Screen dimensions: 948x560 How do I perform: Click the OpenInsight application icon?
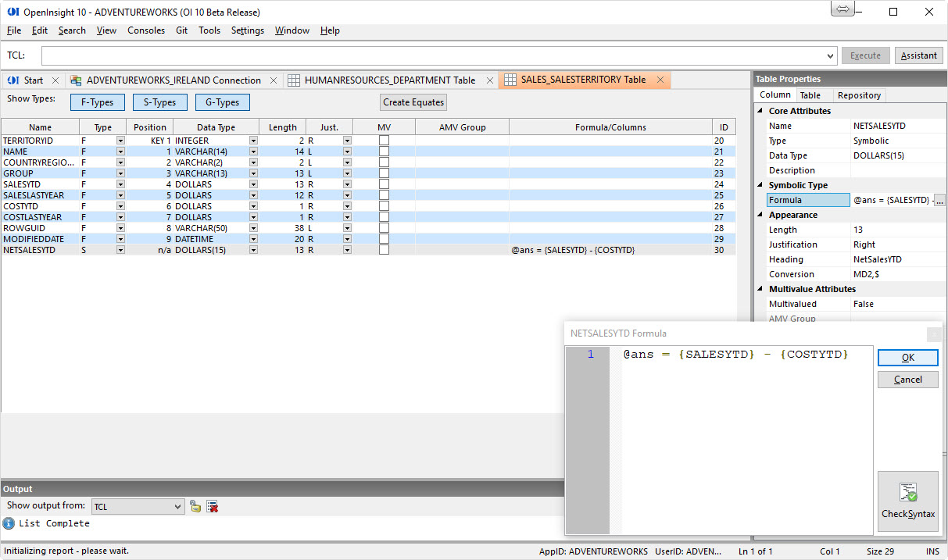[13, 12]
